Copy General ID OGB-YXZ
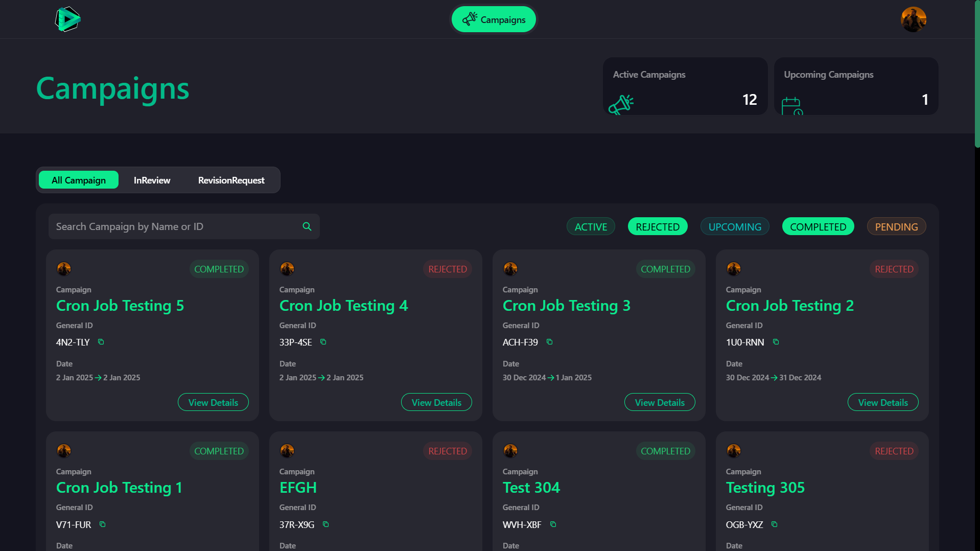Image resolution: width=980 pixels, height=551 pixels. coord(775,524)
